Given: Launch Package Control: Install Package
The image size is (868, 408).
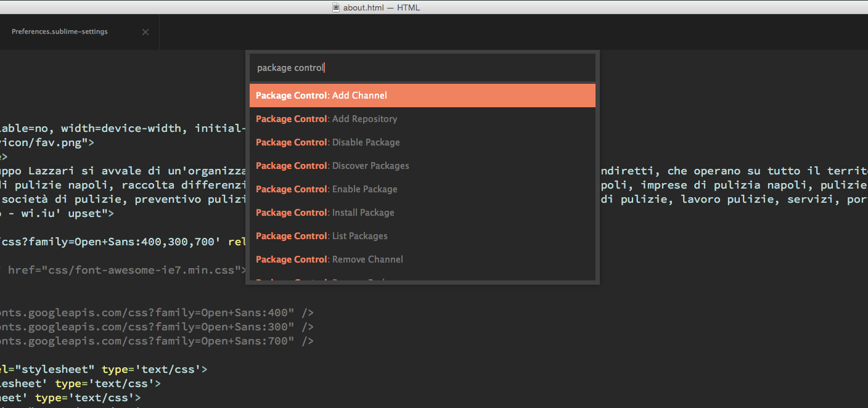Looking at the screenshot, I should 422,213.
